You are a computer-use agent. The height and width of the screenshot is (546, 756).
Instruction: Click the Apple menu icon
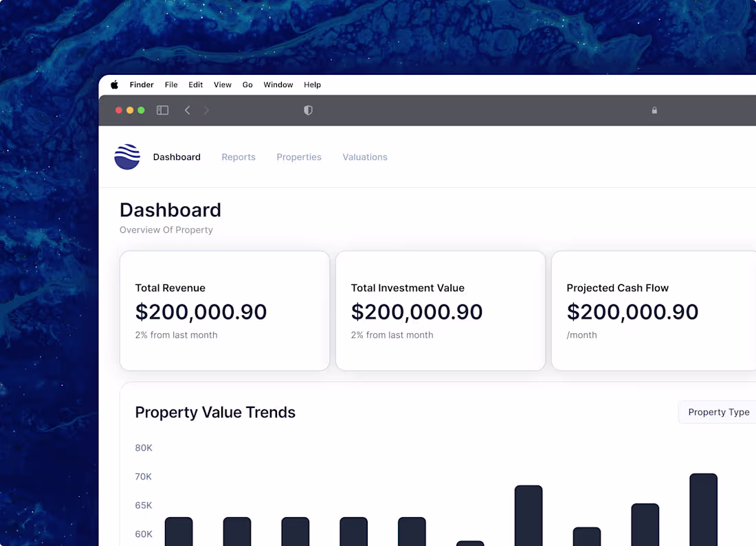[x=114, y=84]
